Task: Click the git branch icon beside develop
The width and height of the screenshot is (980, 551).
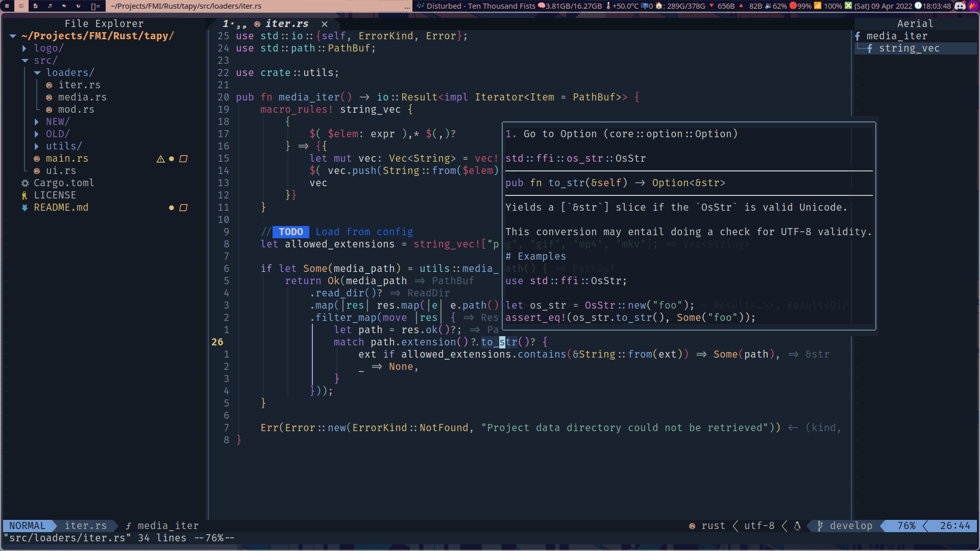Action: 820,526
